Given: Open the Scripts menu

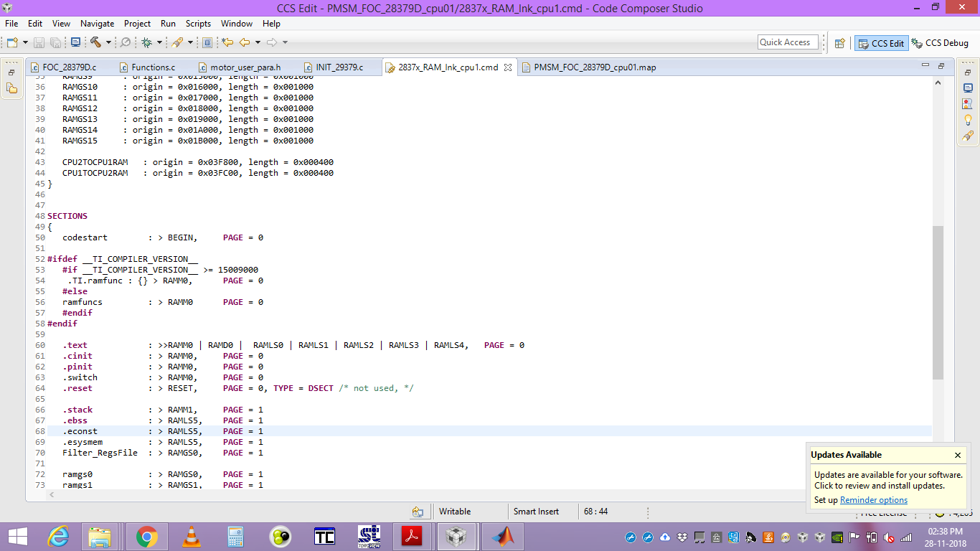Looking at the screenshot, I should [198, 24].
